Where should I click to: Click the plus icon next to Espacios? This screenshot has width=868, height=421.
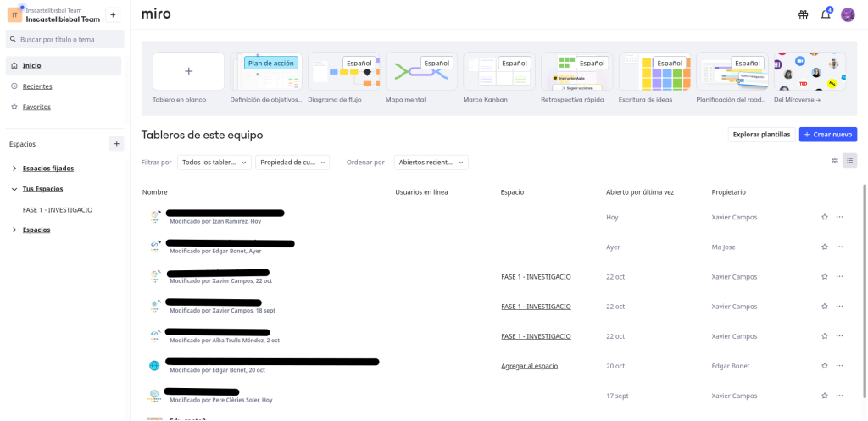tap(116, 144)
